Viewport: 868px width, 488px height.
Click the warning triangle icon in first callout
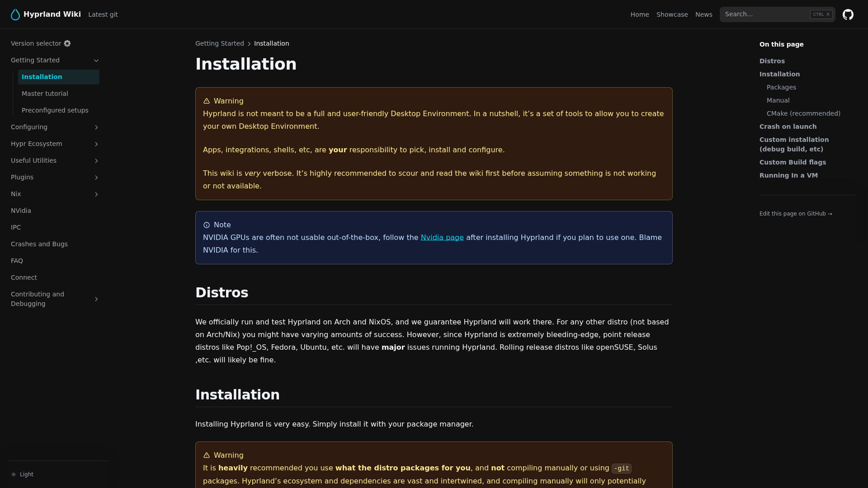pyautogui.click(x=207, y=101)
